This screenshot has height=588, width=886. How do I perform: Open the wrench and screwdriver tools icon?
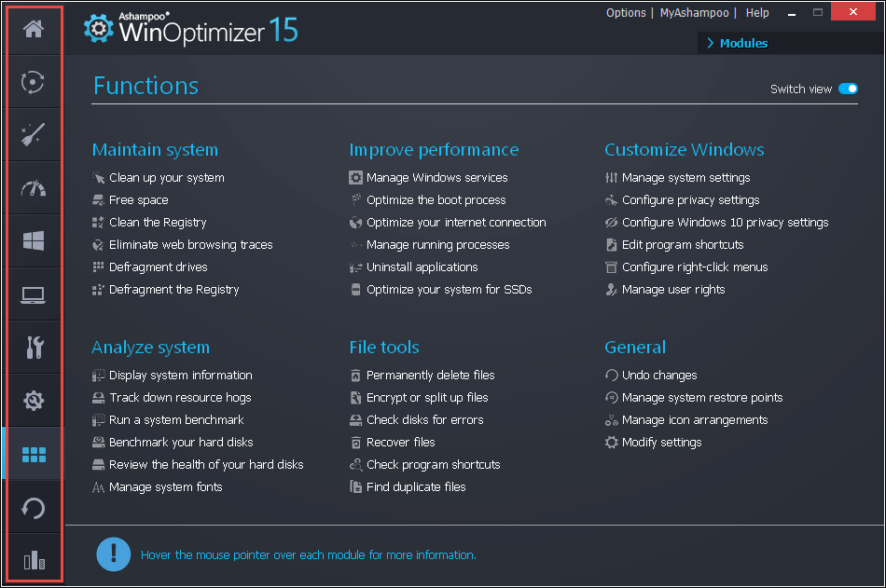35,348
